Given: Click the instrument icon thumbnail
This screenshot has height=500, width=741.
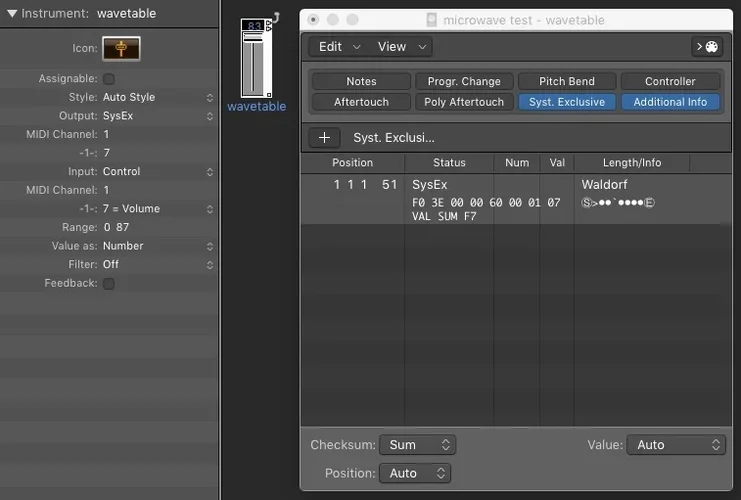Looking at the screenshot, I should pyautogui.click(x=121, y=48).
